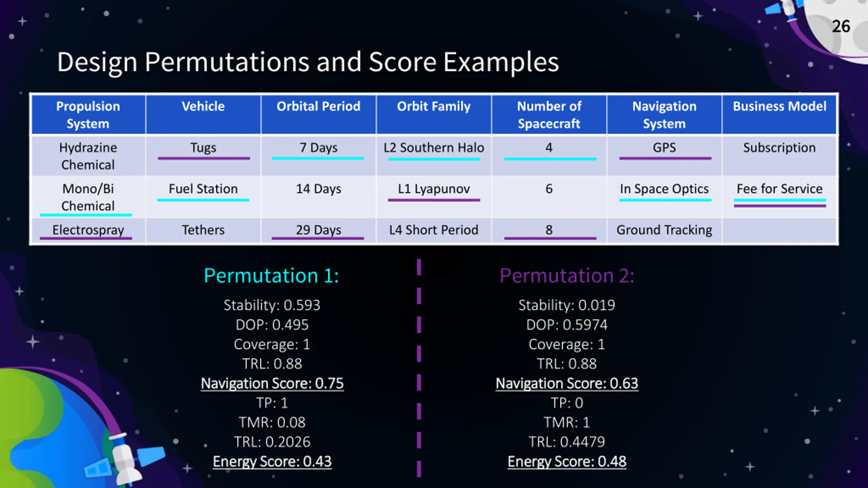Click 'TRL: 0.4479' text
The width and height of the screenshot is (868, 488).
pyautogui.click(x=567, y=442)
